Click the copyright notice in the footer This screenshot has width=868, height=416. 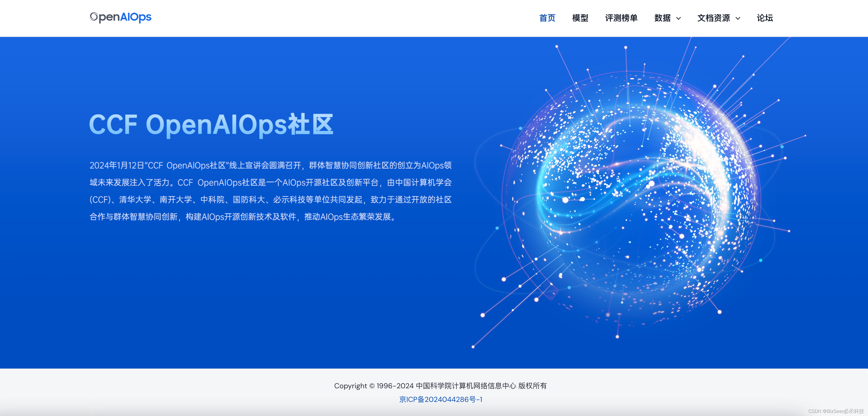tap(441, 386)
